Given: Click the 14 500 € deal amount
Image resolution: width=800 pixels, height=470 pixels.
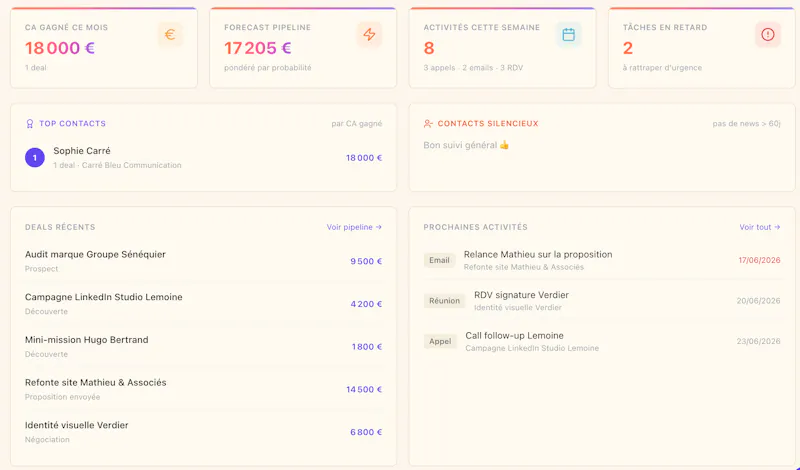Looking at the screenshot, I should click(364, 389).
